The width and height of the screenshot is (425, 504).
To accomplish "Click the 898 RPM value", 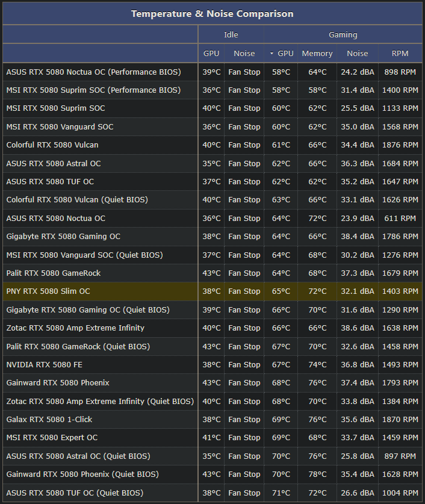I will 400,72.
